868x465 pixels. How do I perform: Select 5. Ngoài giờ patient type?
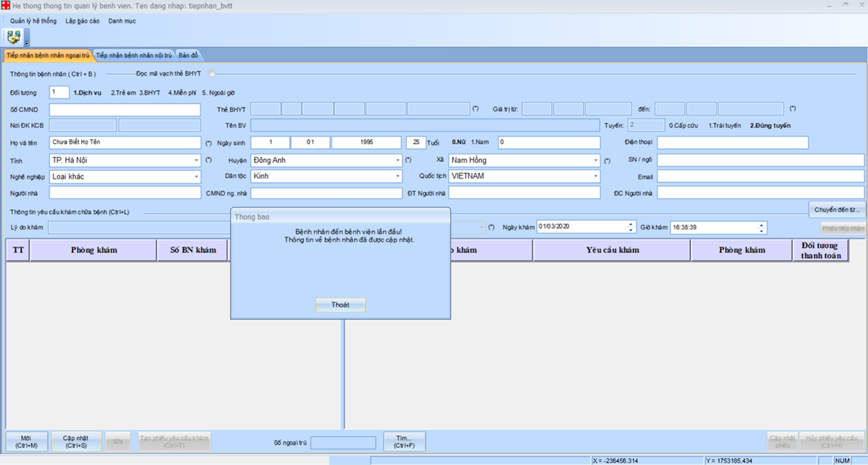(219, 93)
